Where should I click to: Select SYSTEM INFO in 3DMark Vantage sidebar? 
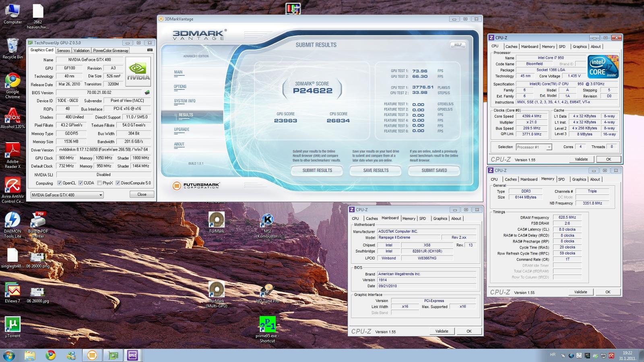(185, 101)
